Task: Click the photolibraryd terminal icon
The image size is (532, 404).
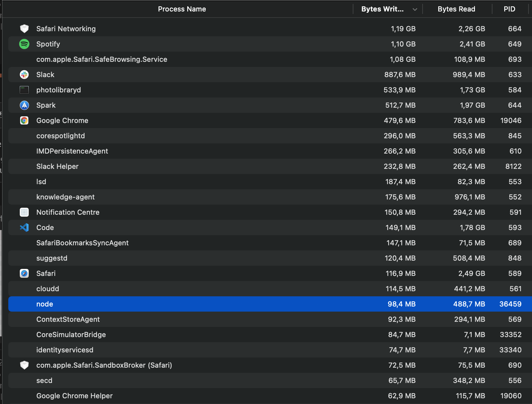Action: [24, 90]
